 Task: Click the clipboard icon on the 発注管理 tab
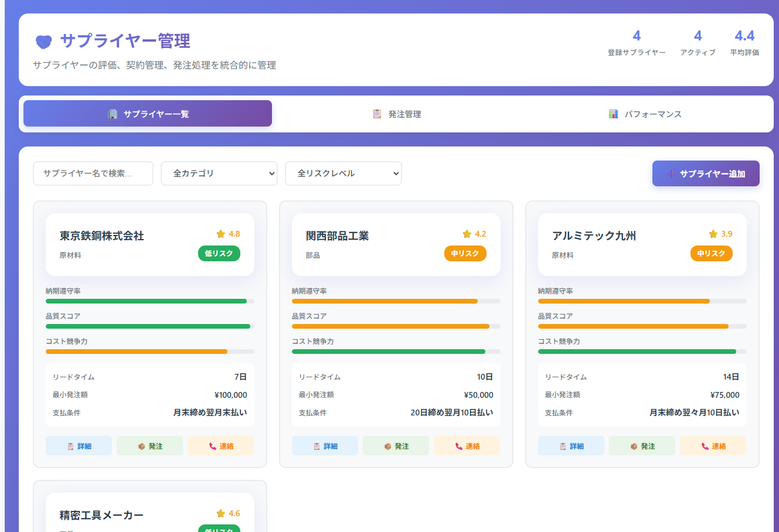pos(377,114)
